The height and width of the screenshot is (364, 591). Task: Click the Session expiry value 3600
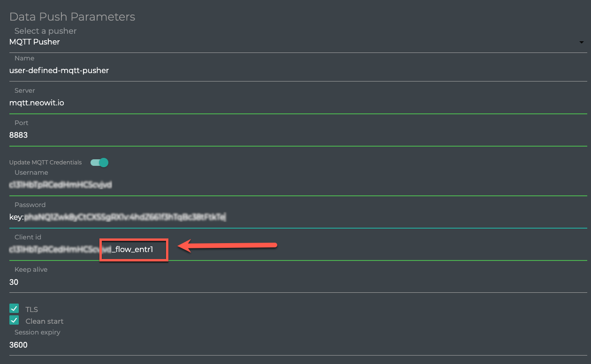[18, 345]
